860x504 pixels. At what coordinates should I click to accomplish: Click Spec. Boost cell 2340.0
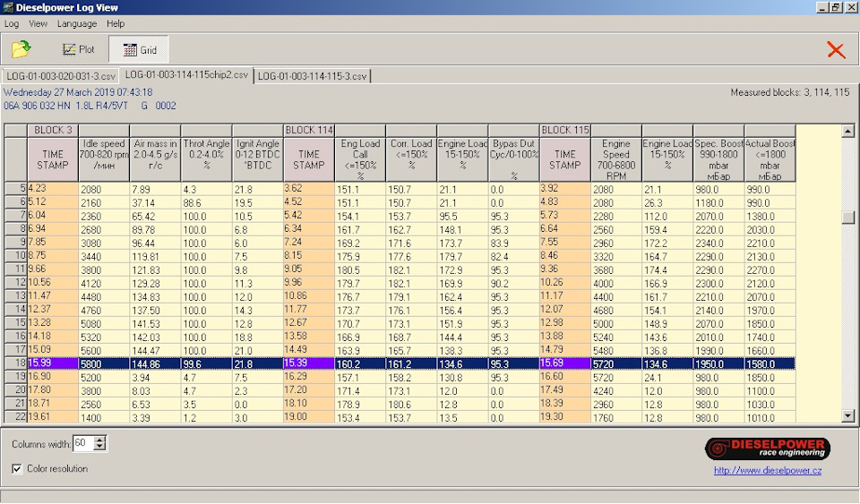(718, 243)
